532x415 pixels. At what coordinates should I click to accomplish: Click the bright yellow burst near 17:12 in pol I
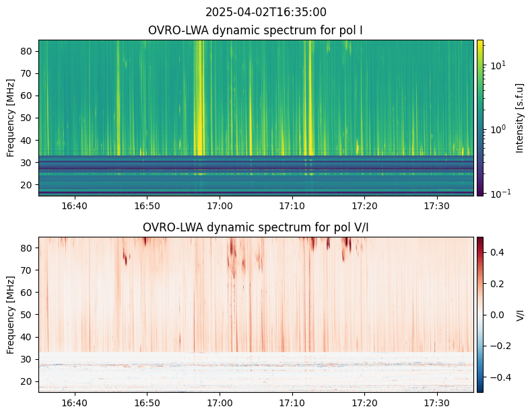pyautogui.click(x=309, y=101)
